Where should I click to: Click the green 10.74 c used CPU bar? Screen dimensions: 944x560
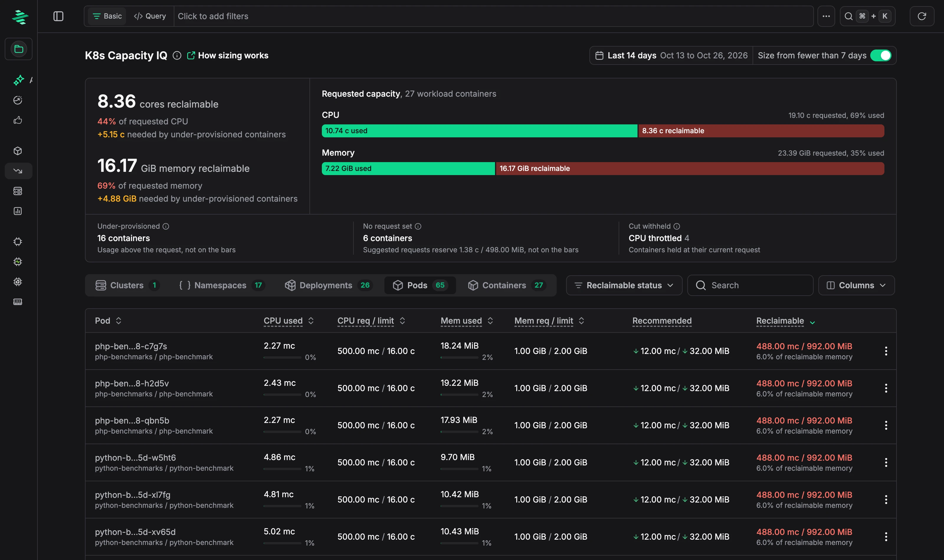coord(479,131)
